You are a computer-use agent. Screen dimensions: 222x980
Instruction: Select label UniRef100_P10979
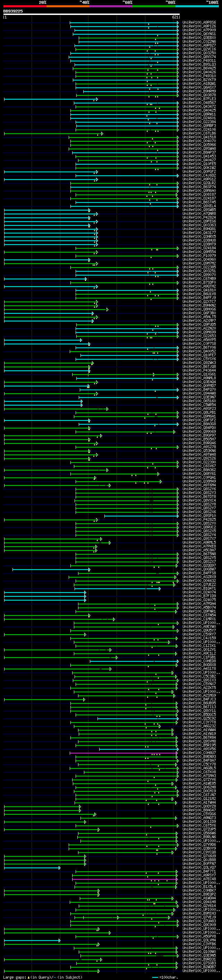click(199, 256)
